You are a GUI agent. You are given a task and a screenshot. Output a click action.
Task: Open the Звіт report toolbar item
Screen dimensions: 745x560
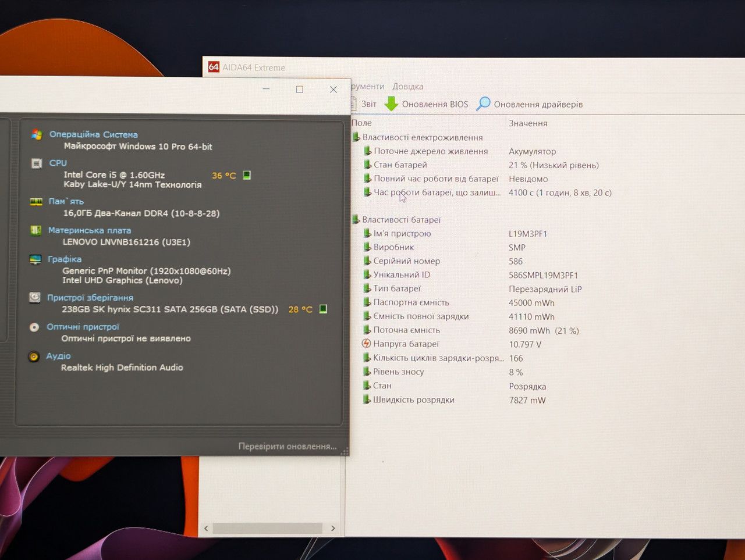click(x=364, y=104)
